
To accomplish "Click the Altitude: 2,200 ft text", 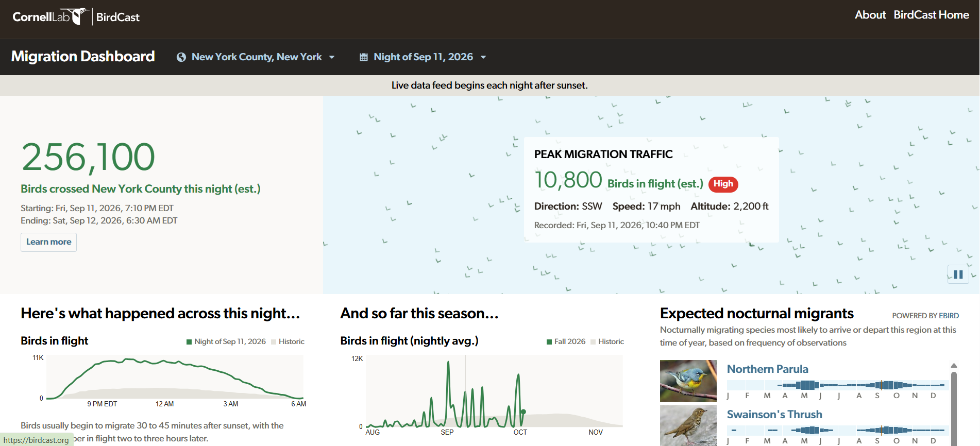I will click(730, 207).
